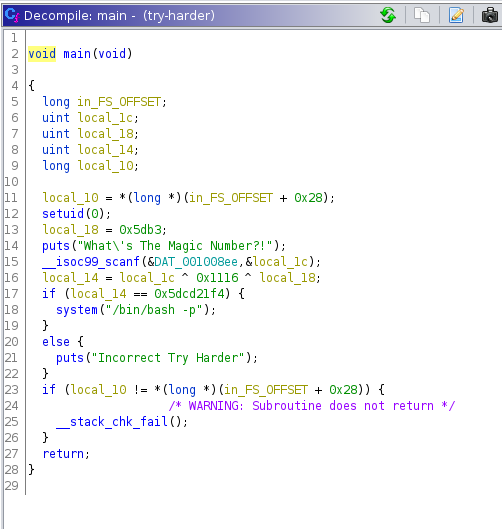Click the "Incorrect Try Harder" string
502x529 pixels.
tap(168, 358)
